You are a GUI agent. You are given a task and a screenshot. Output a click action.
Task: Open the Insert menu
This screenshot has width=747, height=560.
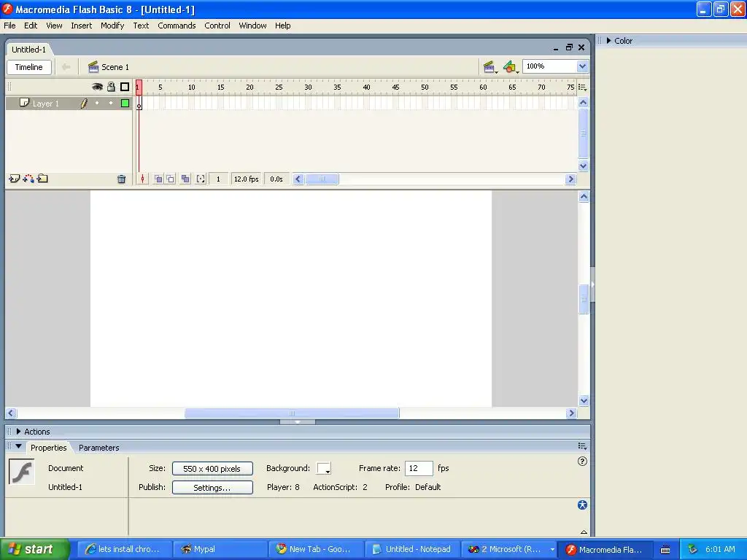point(82,26)
